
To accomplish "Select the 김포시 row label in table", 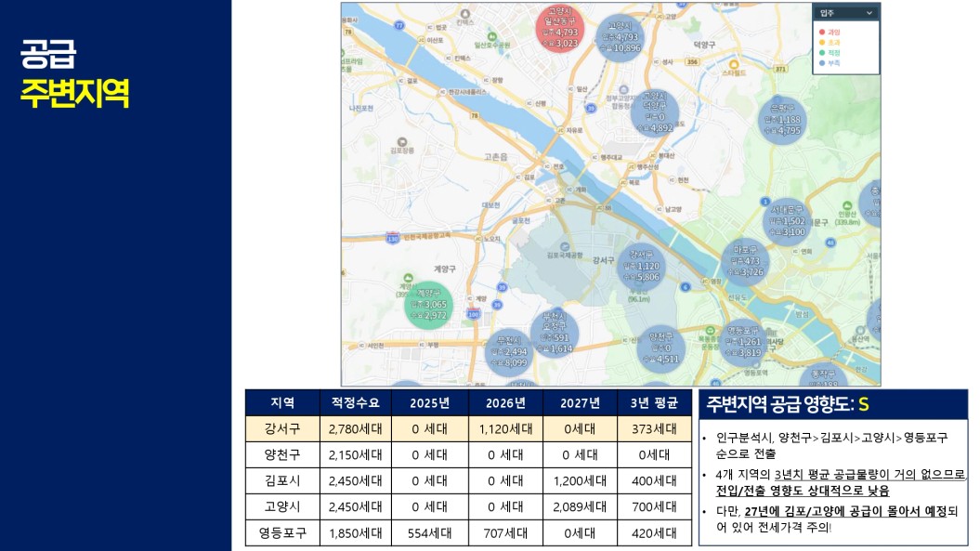I will [282, 481].
